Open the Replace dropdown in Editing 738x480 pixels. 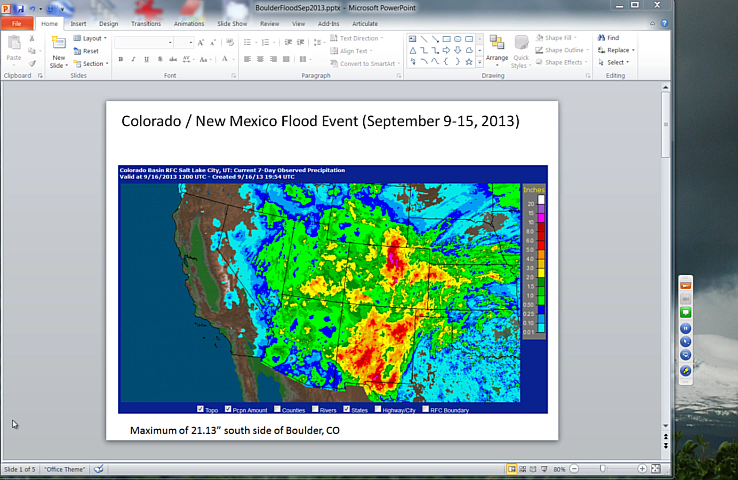(618, 50)
